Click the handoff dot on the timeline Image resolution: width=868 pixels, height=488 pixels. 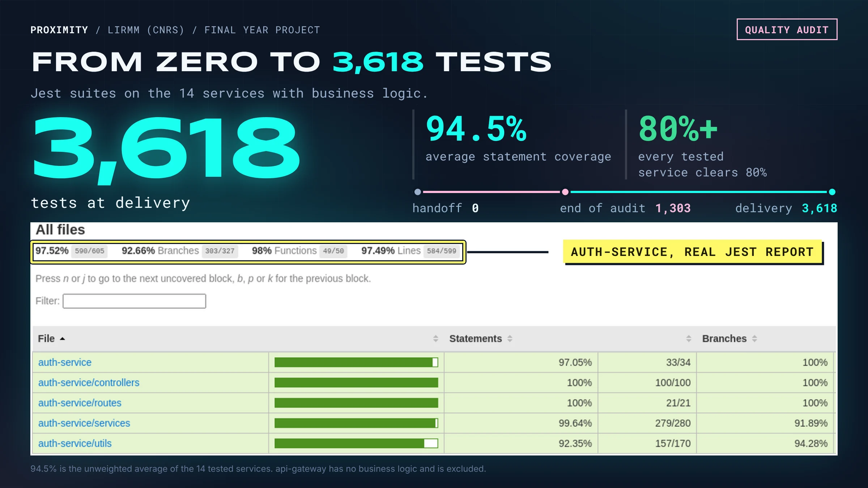coord(417,192)
